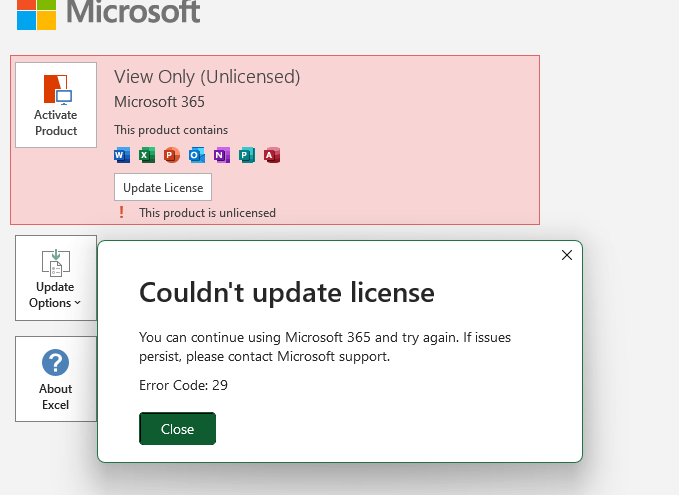679x495 pixels.
Task: Click the Error Code 29 text
Action: point(183,385)
